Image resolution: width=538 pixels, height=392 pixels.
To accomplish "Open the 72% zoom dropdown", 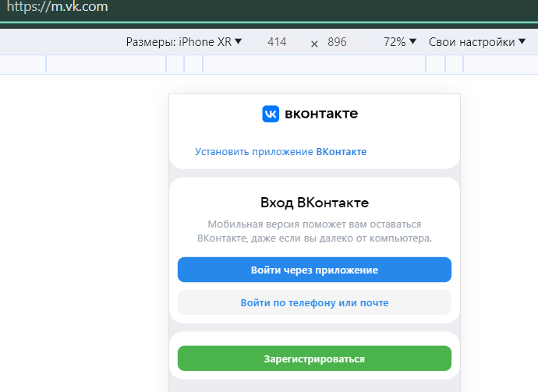I will coord(400,42).
